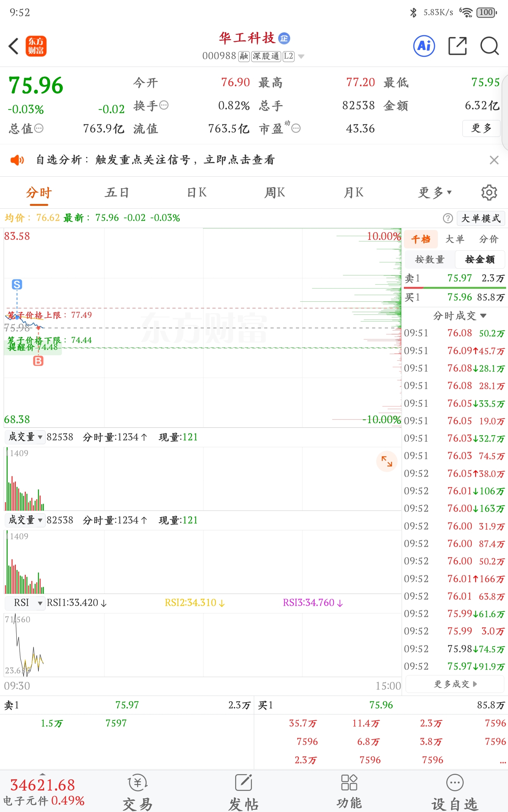The height and width of the screenshot is (812, 508).
Task: Select the 月K chart tab
Action: point(353,193)
